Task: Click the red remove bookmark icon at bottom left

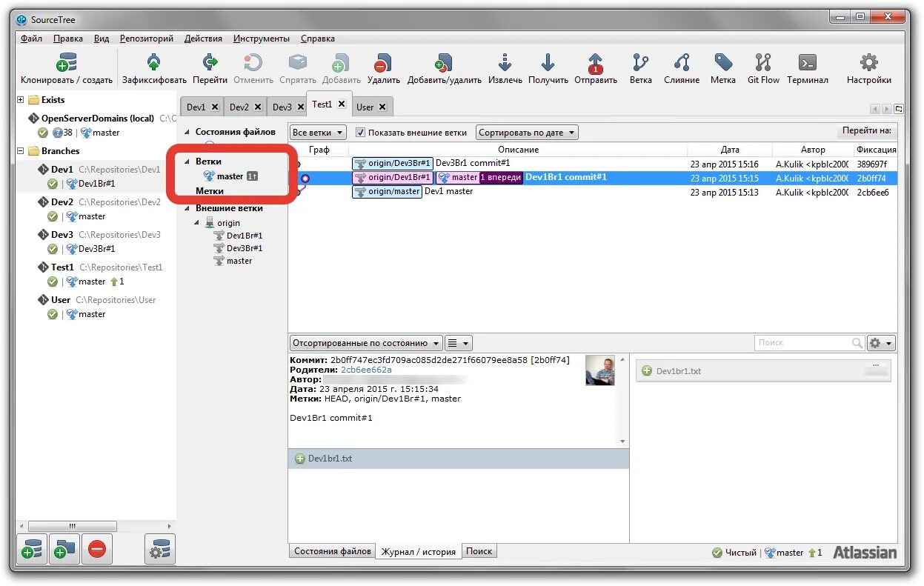Action: click(97, 550)
